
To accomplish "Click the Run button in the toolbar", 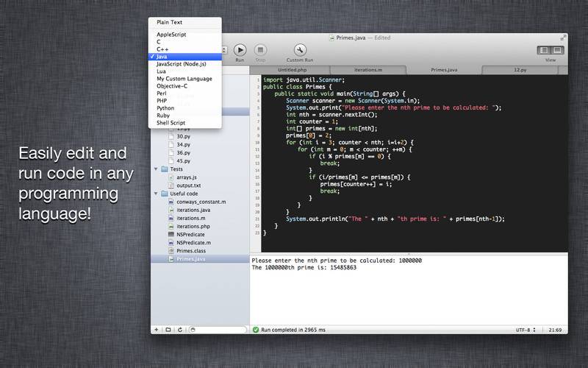I will [240, 50].
